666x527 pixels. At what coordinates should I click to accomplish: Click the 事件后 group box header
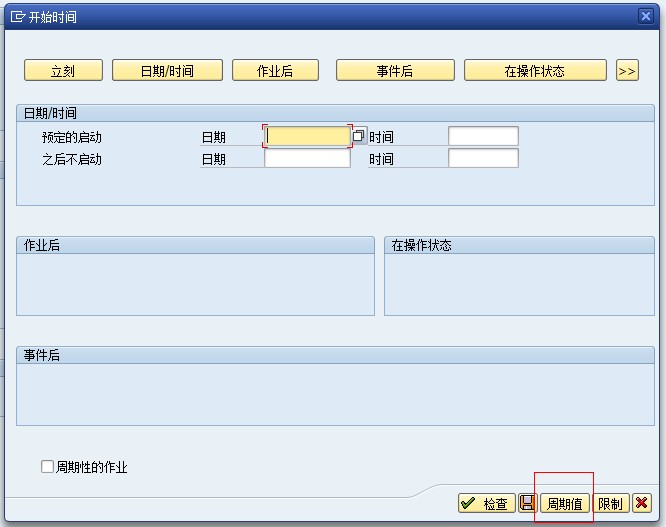click(335, 355)
